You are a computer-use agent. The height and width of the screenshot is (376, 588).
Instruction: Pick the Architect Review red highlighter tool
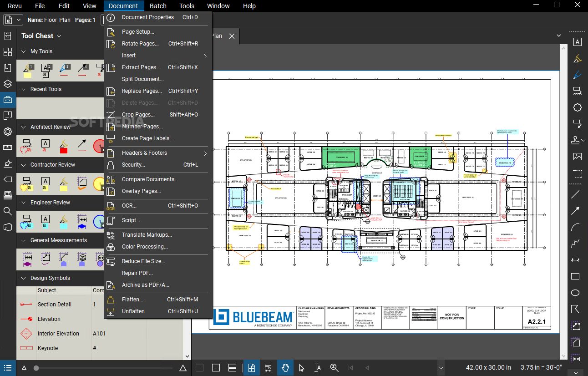[x=63, y=146]
